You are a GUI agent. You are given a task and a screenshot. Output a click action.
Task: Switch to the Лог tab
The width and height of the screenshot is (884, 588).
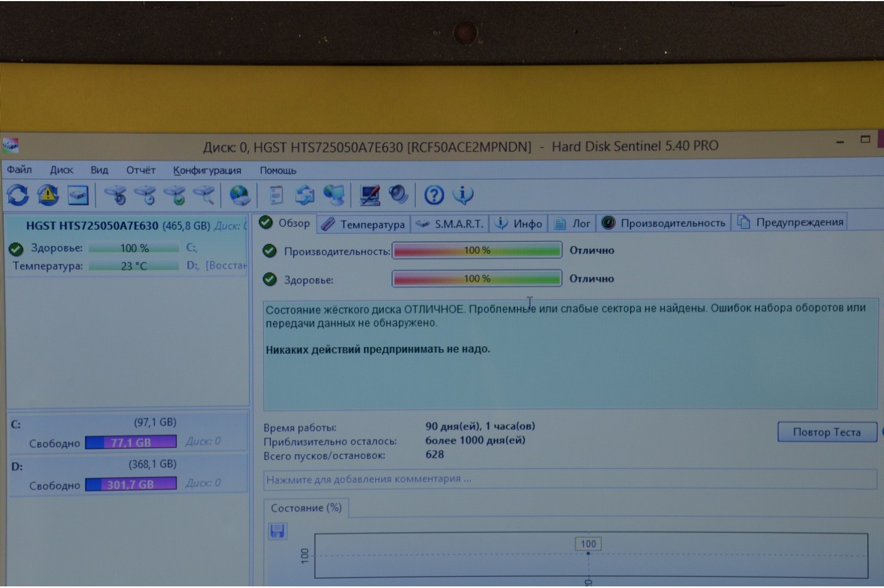pos(572,224)
